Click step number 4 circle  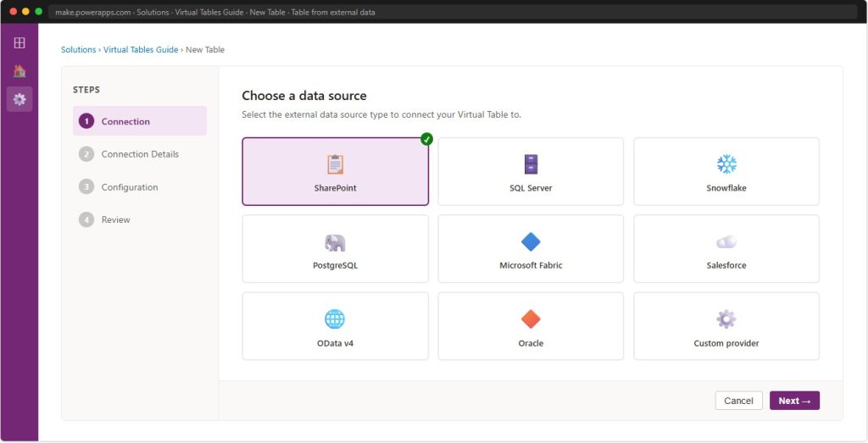(x=86, y=219)
